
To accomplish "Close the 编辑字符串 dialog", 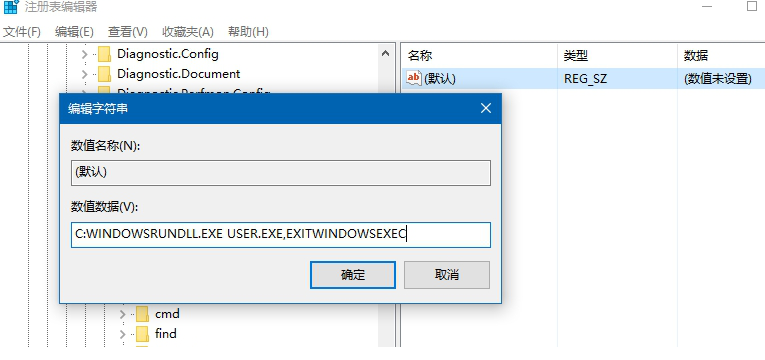I will (486, 108).
